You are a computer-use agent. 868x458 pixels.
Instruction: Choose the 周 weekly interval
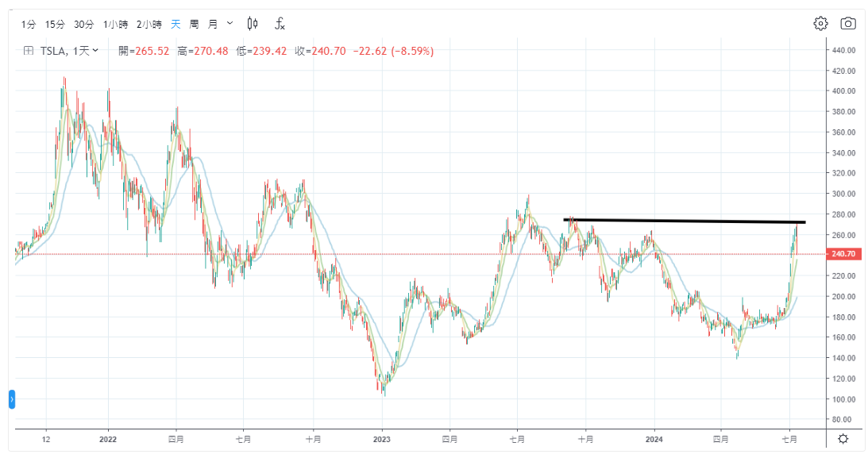(x=194, y=24)
